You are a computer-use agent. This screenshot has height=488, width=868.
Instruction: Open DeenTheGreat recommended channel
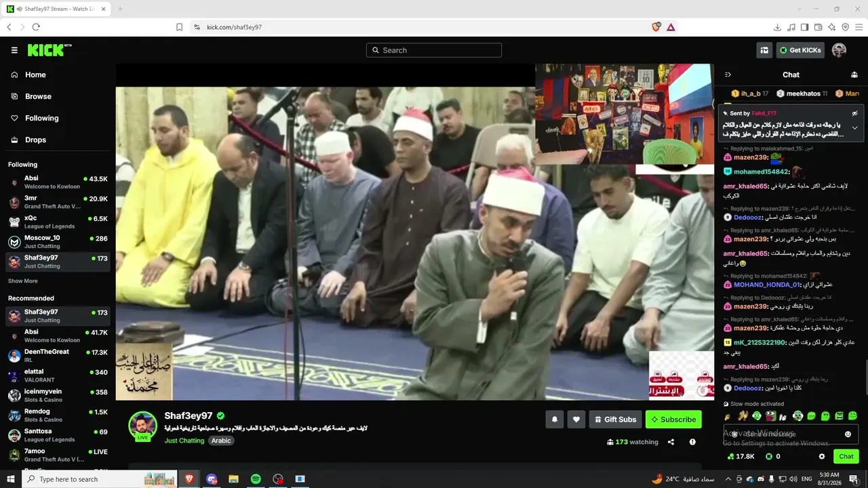pyautogui.click(x=58, y=356)
